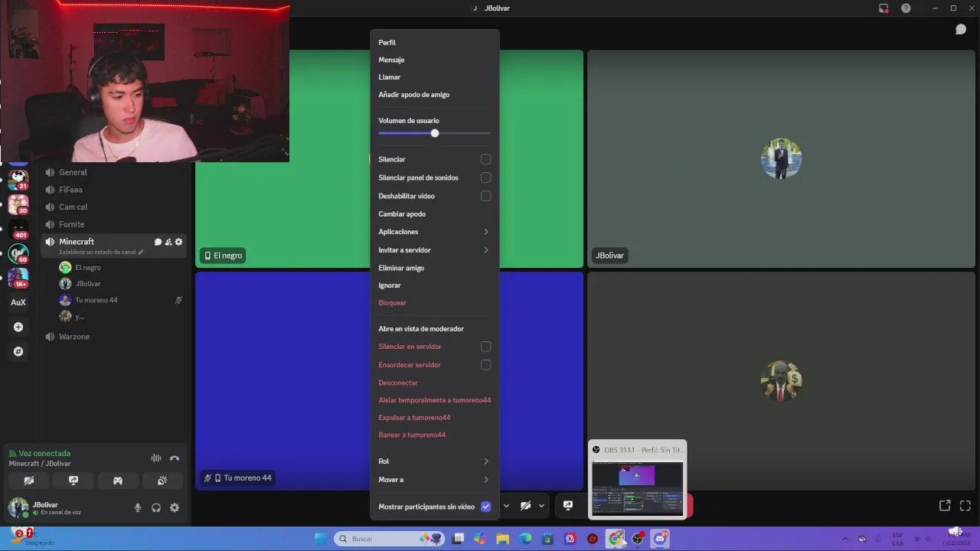Screen dimensions: 980x551
Task: Toggle Silenciar en servidor checkbox
Action: click(x=485, y=347)
